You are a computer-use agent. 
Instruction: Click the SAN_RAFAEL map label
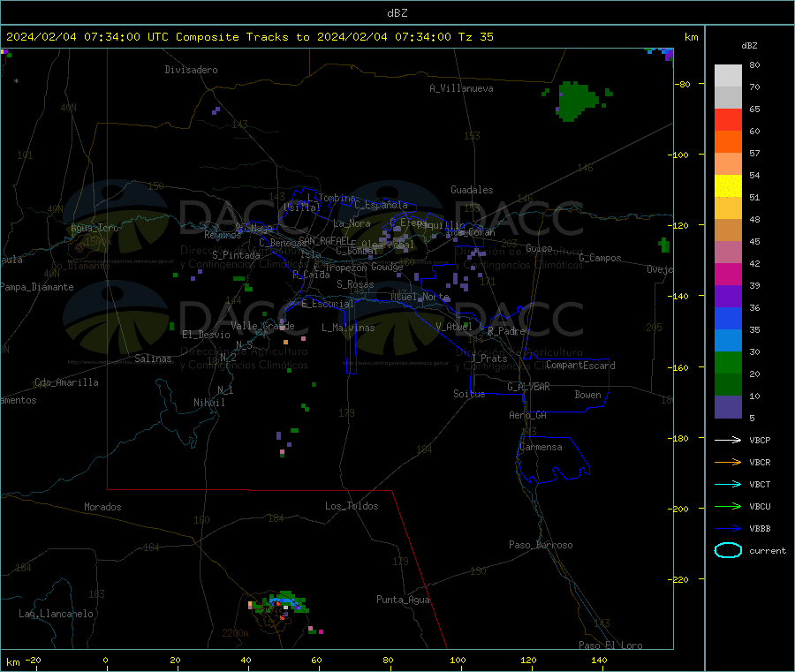[x=324, y=240]
